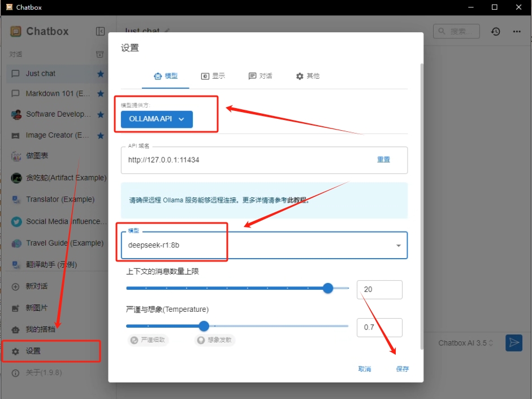The image size is (532, 399).
Task: Toggle the star on Image Creator chat
Action: (x=101, y=136)
